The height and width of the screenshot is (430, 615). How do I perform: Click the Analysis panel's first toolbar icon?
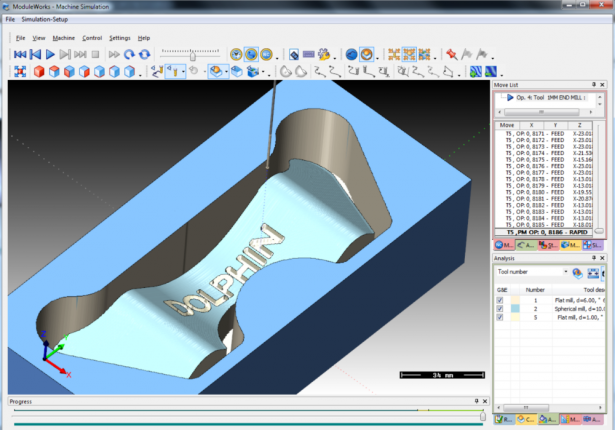577,272
